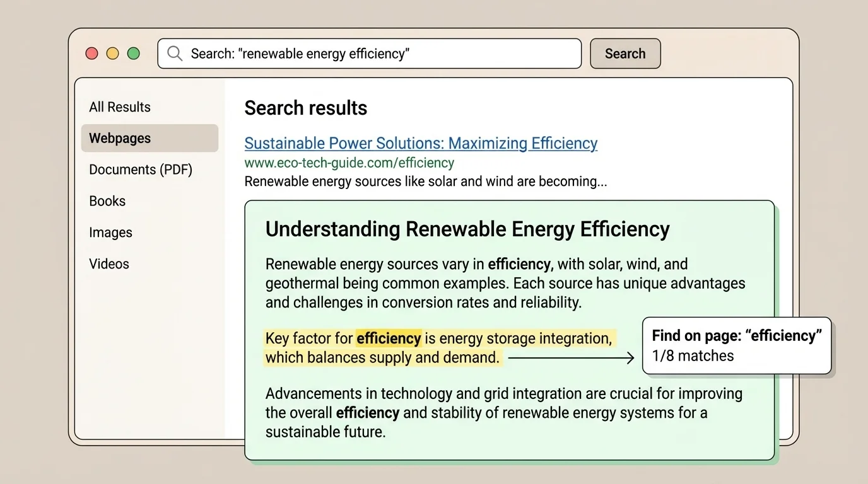Open the "Sustainable Power Solutions" result link
This screenshot has width=868, height=484.
coord(421,144)
